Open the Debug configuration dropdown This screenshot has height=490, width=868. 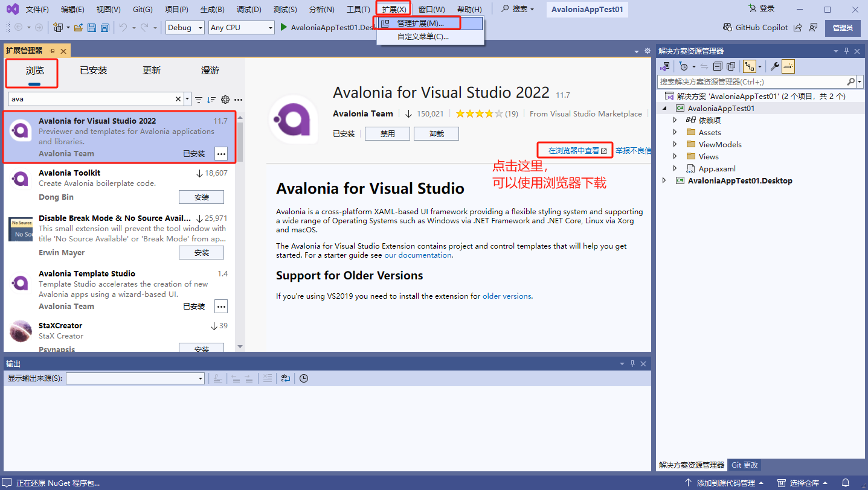click(185, 27)
